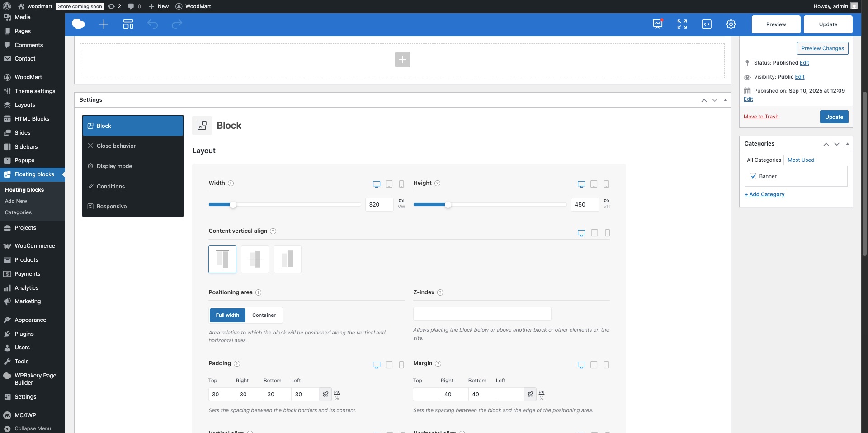Switch to the Most Used categories tab
Viewport: 868px width, 433px height.
(801, 160)
